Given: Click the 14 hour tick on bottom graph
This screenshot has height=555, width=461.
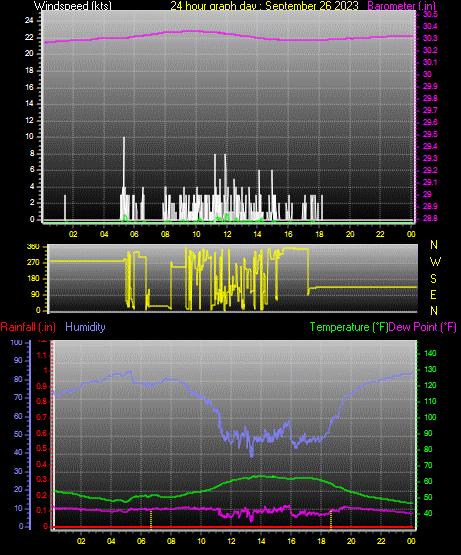Looking at the screenshot, I should (261, 541).
